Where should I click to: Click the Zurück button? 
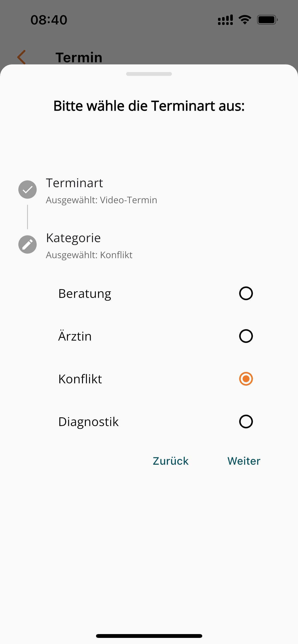point(171,461)
